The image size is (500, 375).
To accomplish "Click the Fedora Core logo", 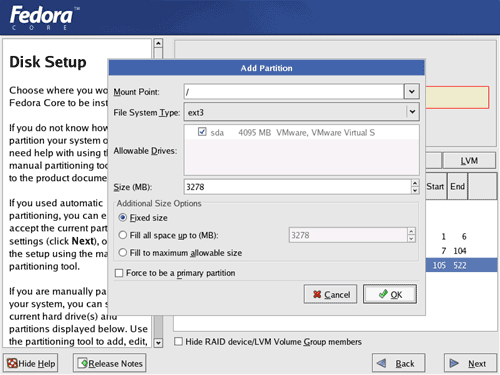I will (43, 18).
